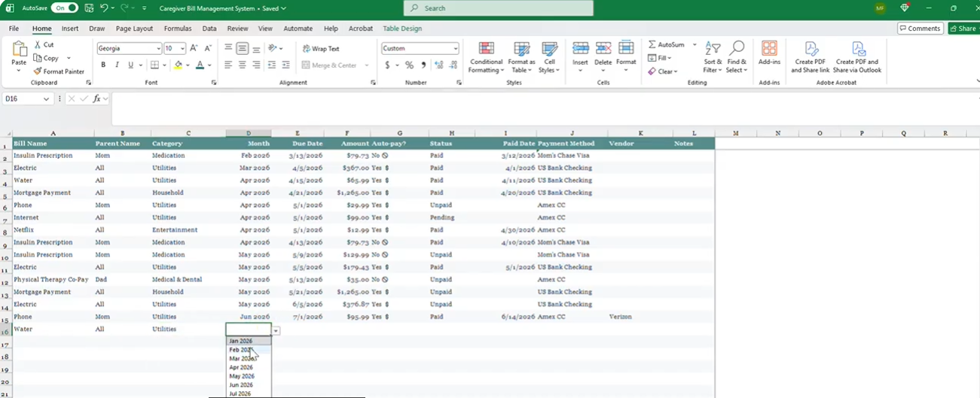Toggle Underline formatting
This screenshot has height=398, width=980.
click(130, 65)
